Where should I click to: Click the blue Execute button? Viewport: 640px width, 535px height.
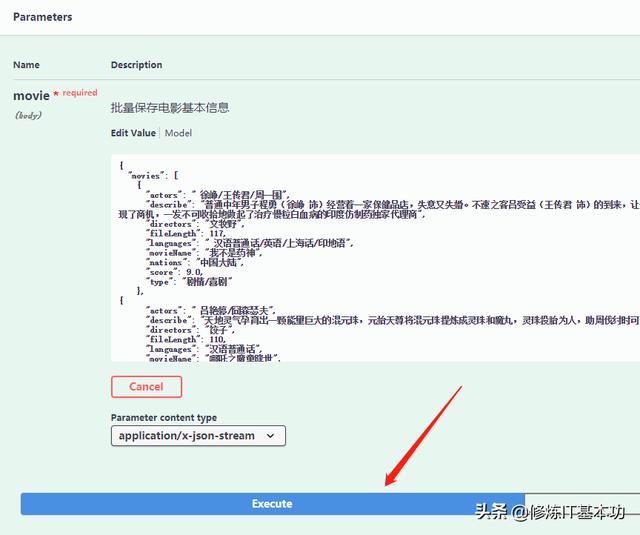272,504
